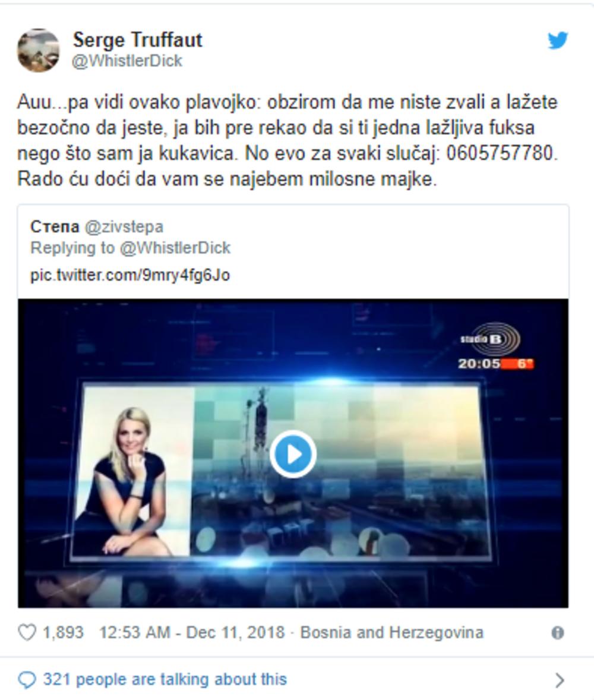This screenshot has height=700, width=594.
Task: Open the 1,893 likes count
Action: (x=63, y=632)
